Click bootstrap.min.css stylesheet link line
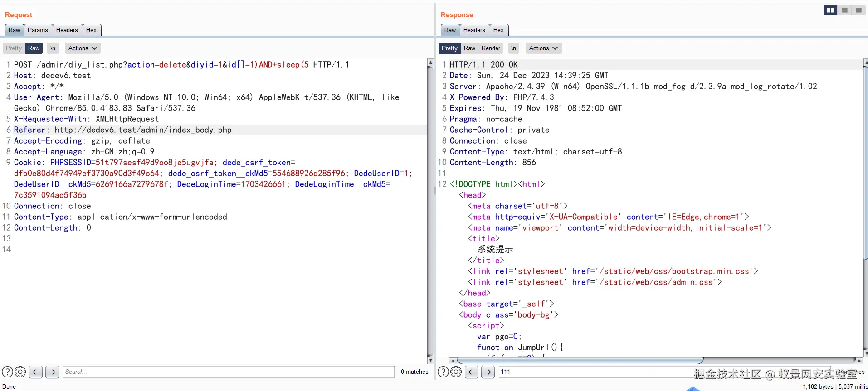 (x=613, y=271)
